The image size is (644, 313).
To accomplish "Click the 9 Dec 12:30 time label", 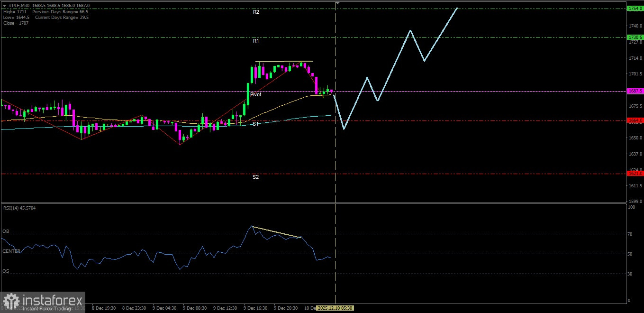I will pos(225,308).
